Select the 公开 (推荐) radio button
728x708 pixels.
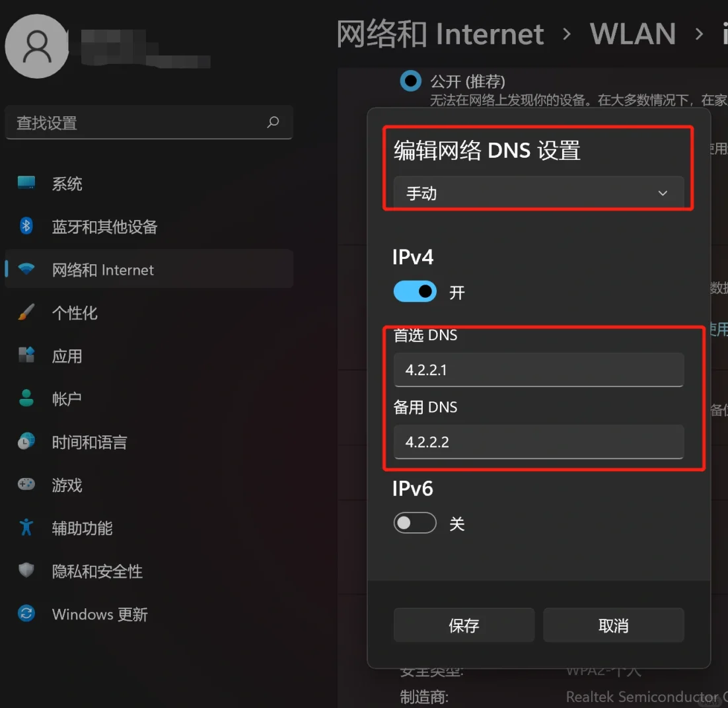click(x=410, y=81)
